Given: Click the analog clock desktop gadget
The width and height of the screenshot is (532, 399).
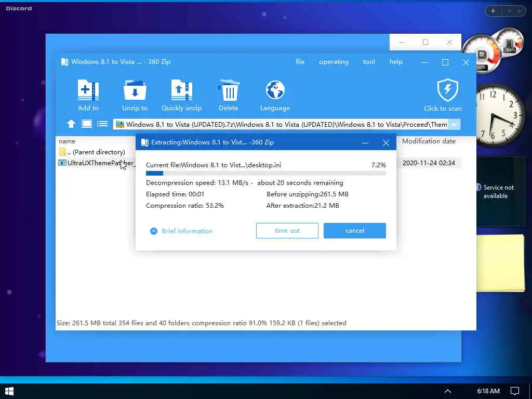Looking at the screenshot, I should pos(499,115).
